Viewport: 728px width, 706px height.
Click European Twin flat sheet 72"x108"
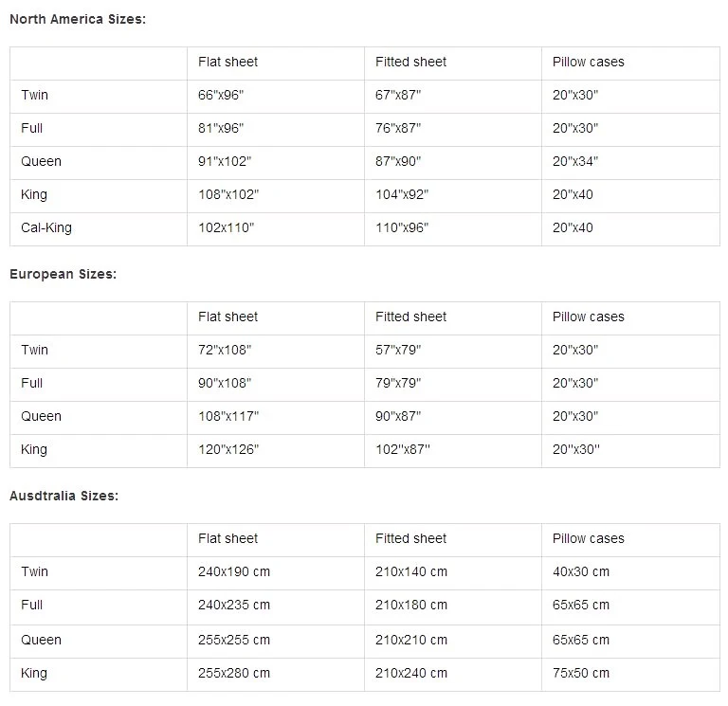(x=225, y=350)
